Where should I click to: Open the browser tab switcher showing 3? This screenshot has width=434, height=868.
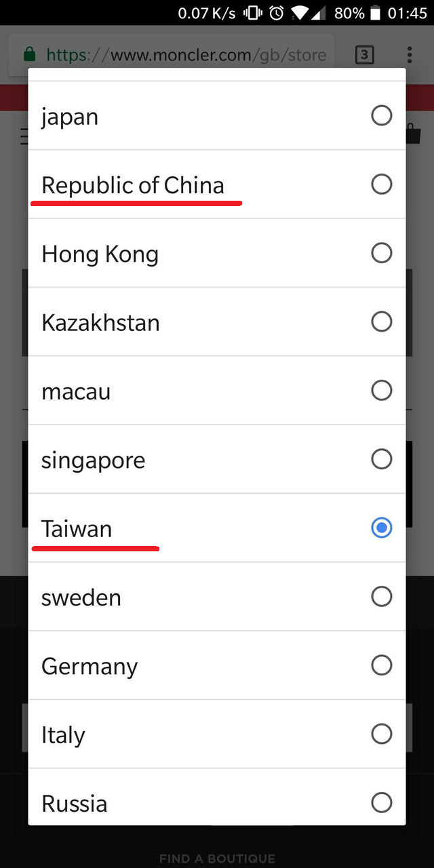365,55
